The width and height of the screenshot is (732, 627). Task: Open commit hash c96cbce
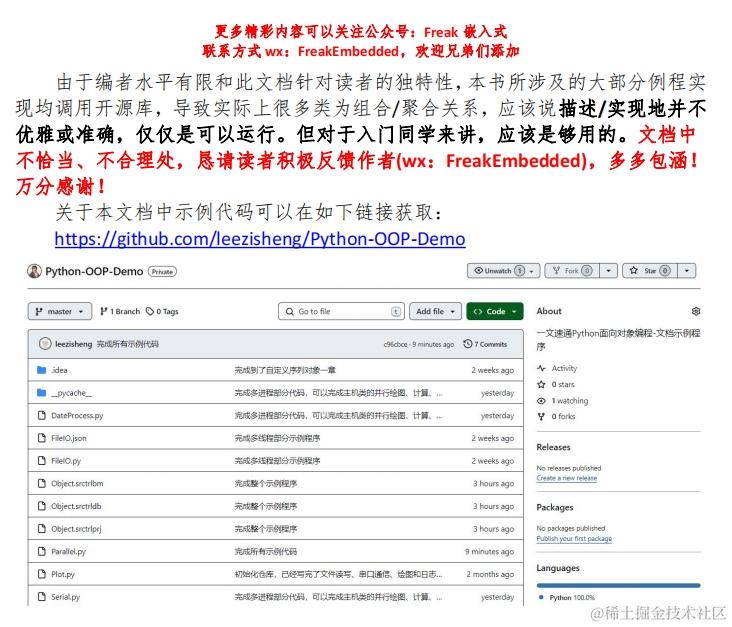click(395, 344)
